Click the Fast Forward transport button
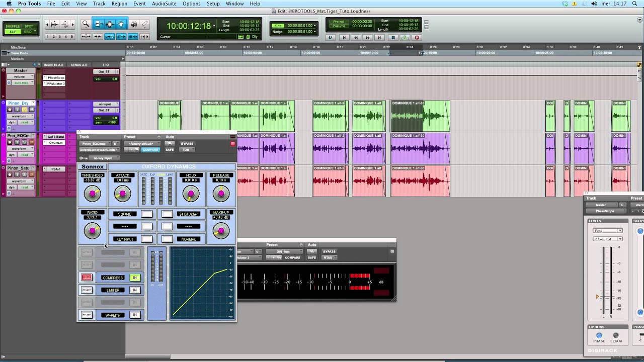Screen dimensions: 644x362 (x=368, y=38)
